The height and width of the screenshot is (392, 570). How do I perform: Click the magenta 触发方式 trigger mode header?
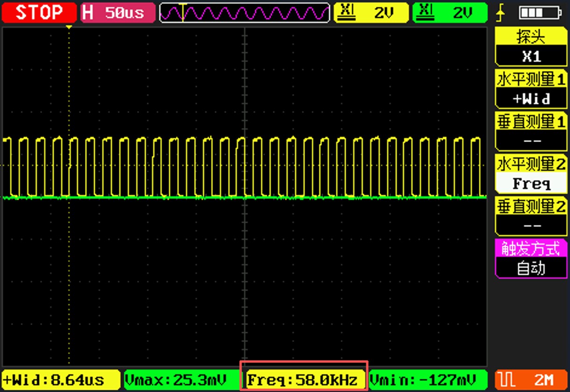[x=531, y=248]
